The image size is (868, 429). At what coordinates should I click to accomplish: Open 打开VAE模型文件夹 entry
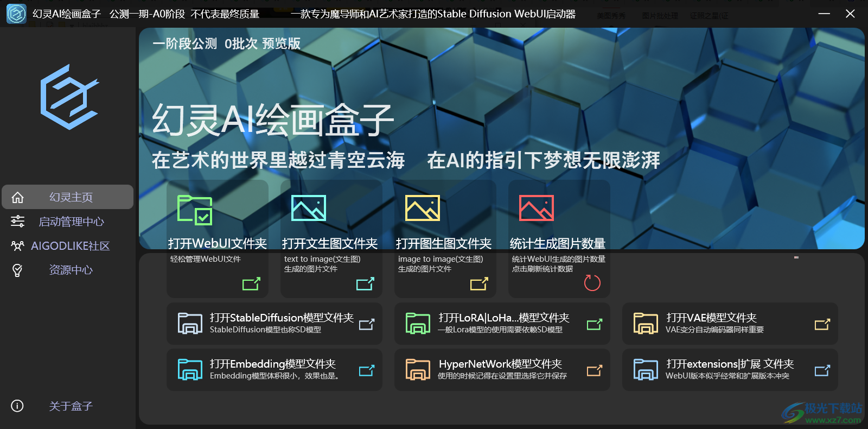[730, 323]
